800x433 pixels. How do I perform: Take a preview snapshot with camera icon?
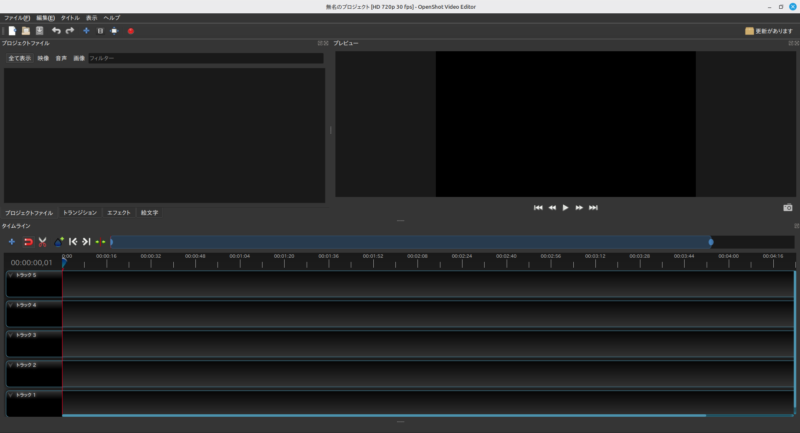point(788,207)
